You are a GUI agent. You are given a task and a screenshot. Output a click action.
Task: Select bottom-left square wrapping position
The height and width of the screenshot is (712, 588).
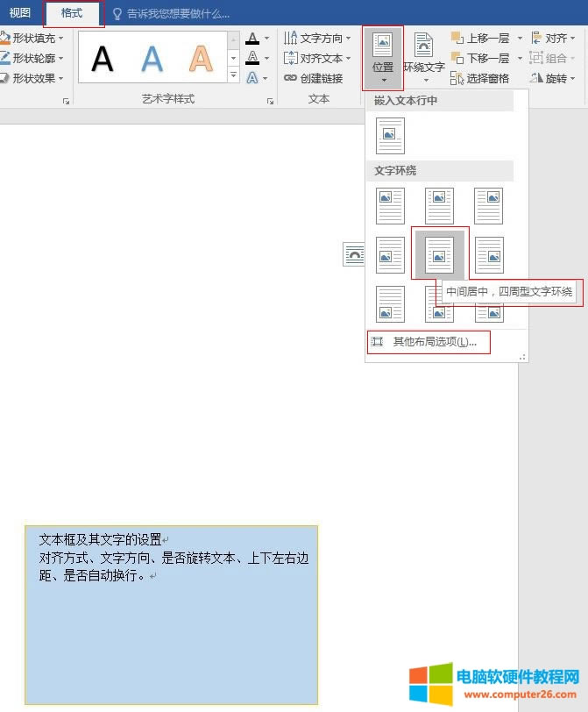point(390,303)
